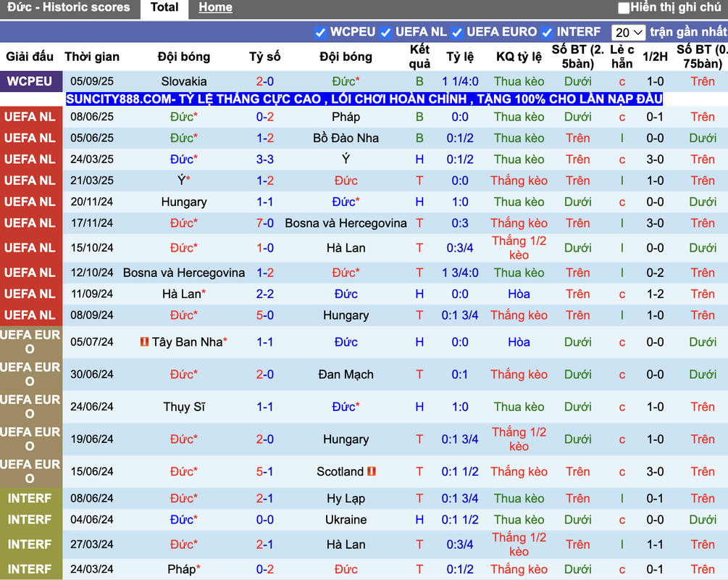
Task: Click the 5-0 score versus Hungary
Action: click(264, 315)
